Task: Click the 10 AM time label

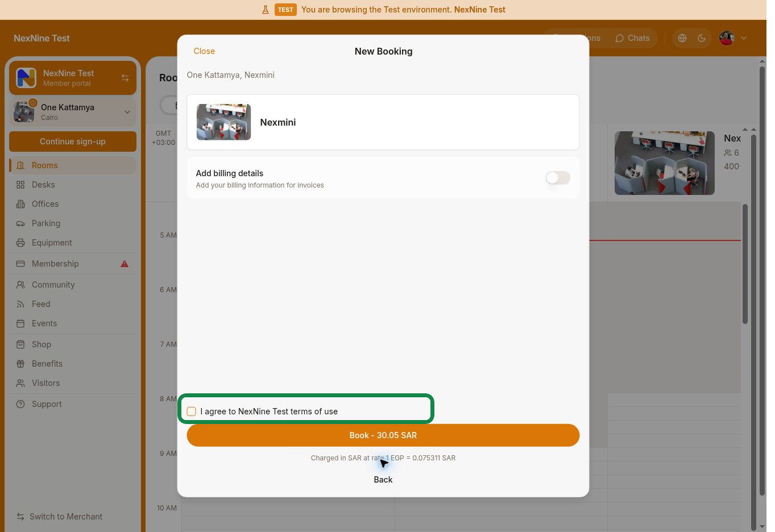Action: (167, 508)
